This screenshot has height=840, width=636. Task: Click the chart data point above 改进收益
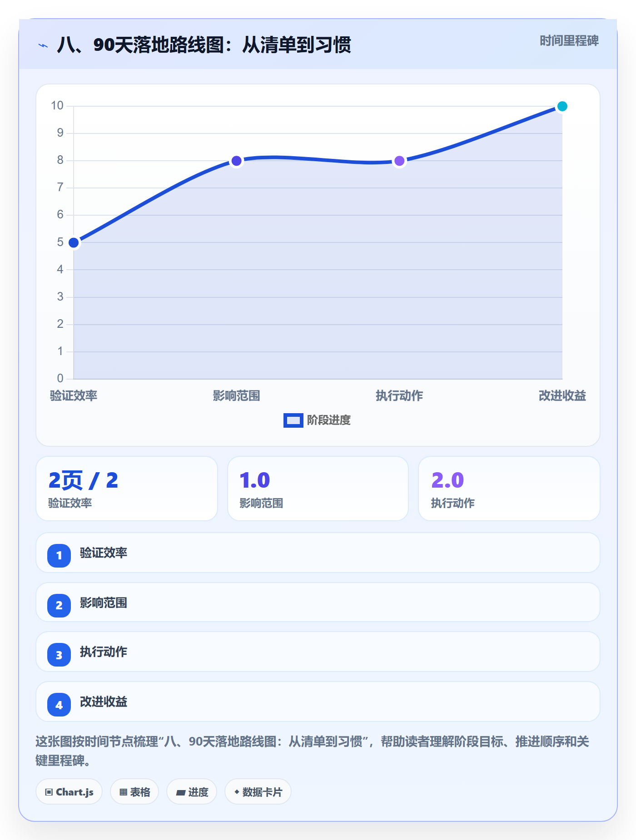(562, 106)
